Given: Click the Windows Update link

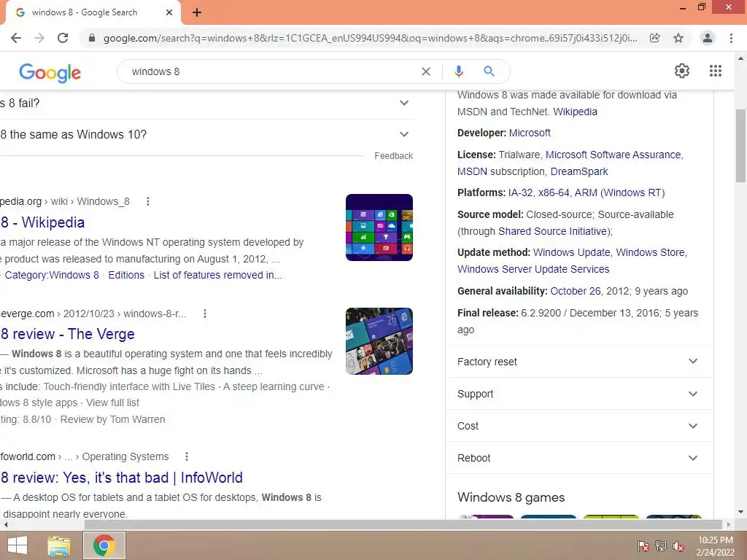Looking at the screenshot, I should pyautogui.click(x=572, y=252).
